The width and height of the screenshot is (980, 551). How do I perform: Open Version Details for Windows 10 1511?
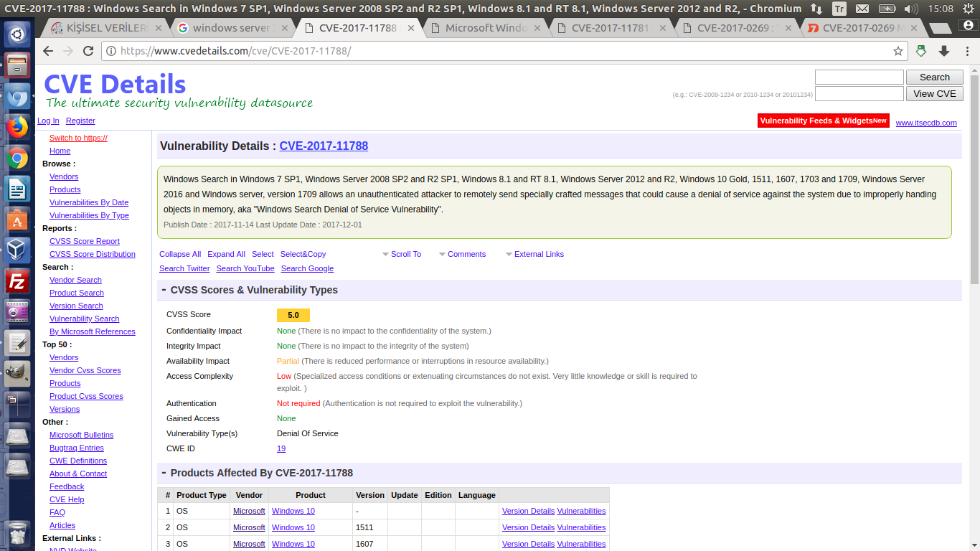pos(528,527)
